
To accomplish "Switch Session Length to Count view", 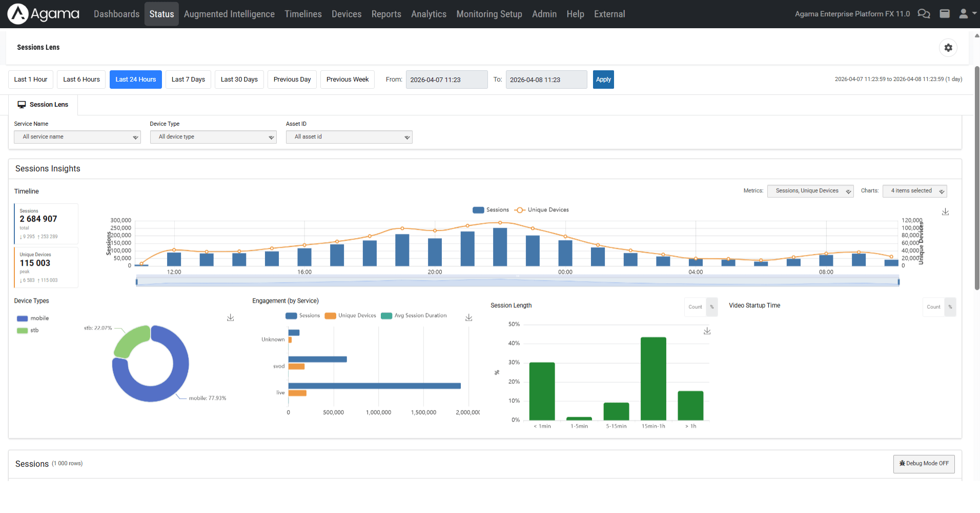I will tap(695, 307).
